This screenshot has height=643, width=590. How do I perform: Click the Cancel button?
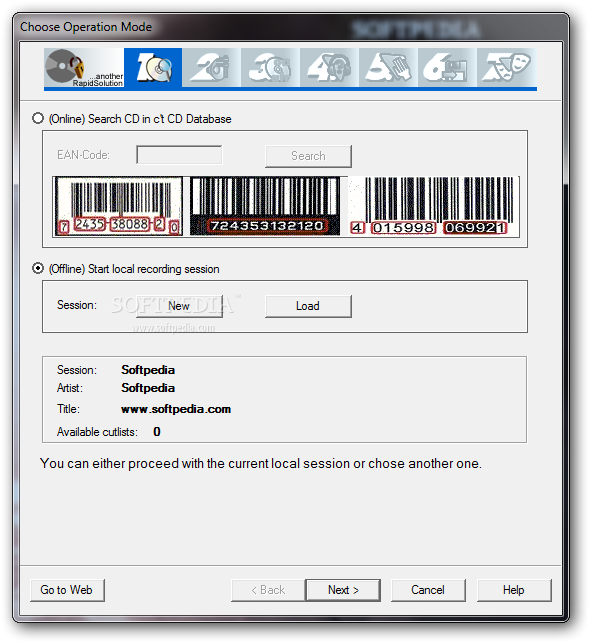(428, 590)
